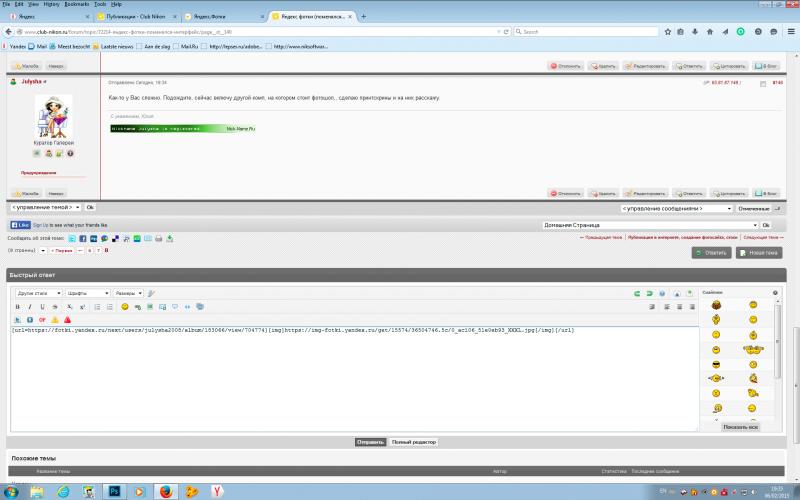Undo the last edit in the editor
Screen dimensions: 800x500
tap(637, 293)
